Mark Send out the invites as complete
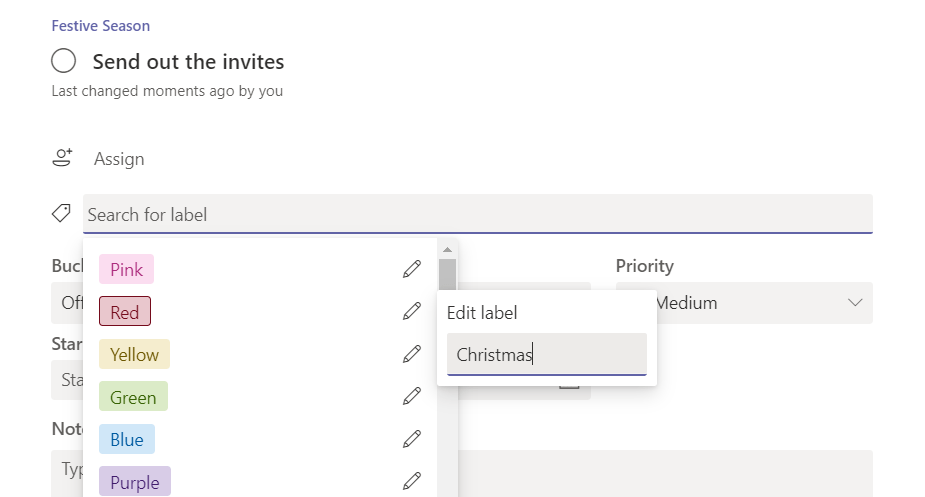The height and width of the screenshot is (497, 925). tap(64, 61)
